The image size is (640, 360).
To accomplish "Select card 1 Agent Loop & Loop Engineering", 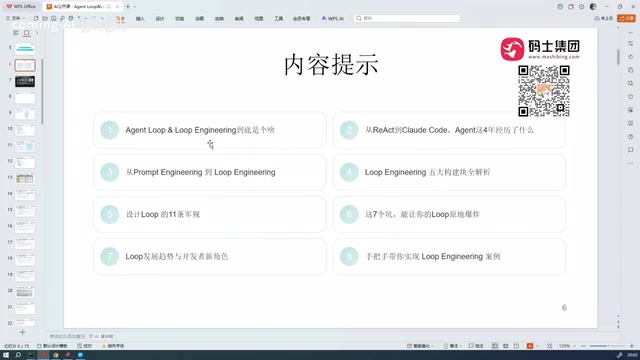I will pos(210,130).
